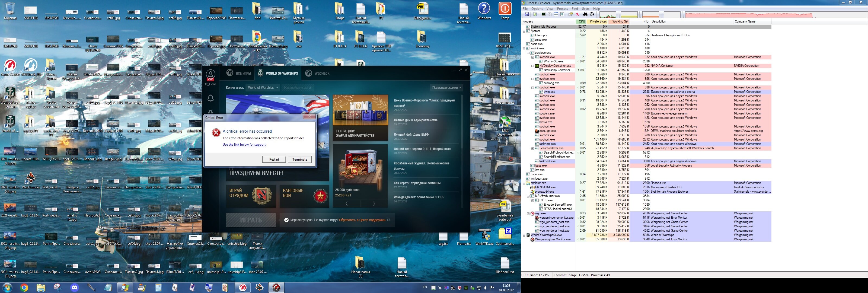Toggle the Show Process Tree toolbar icon
The image size is (868, 293).
click(x=550, y=14)
